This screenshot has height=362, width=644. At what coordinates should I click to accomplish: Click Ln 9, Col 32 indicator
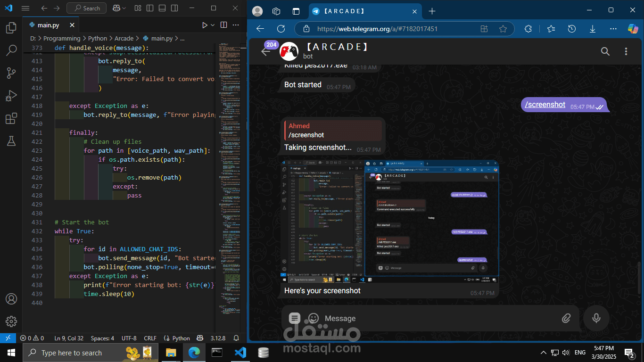[x=69, y=338]
